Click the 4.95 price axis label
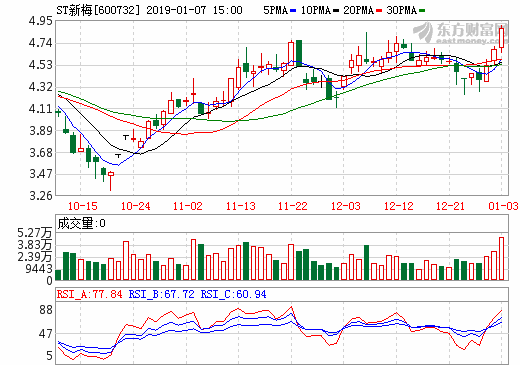520x365 pixels. pos(40,21)
